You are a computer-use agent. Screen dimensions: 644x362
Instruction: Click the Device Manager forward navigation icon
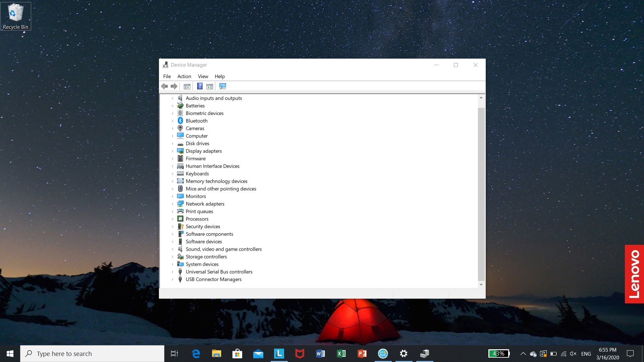[x=174, y=86]
